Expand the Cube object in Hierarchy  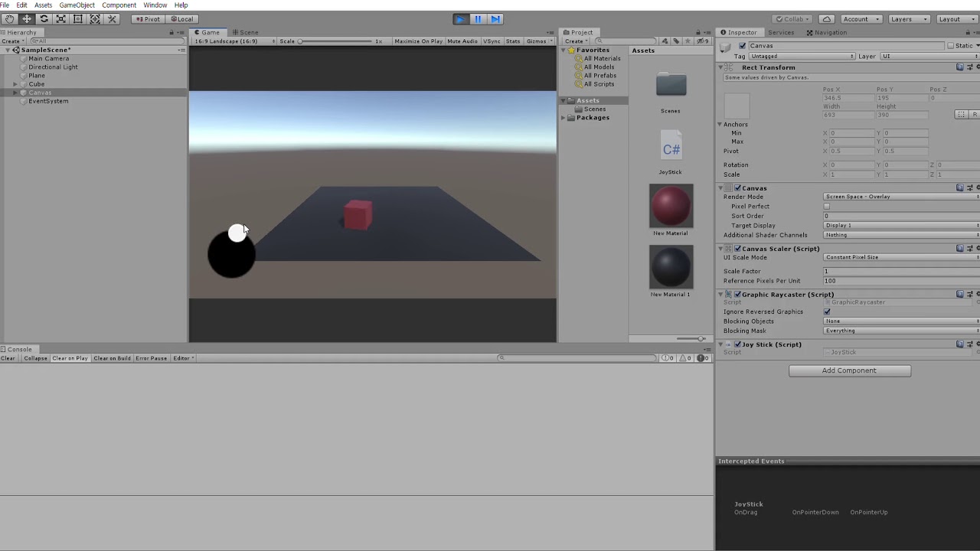(15, 84)
